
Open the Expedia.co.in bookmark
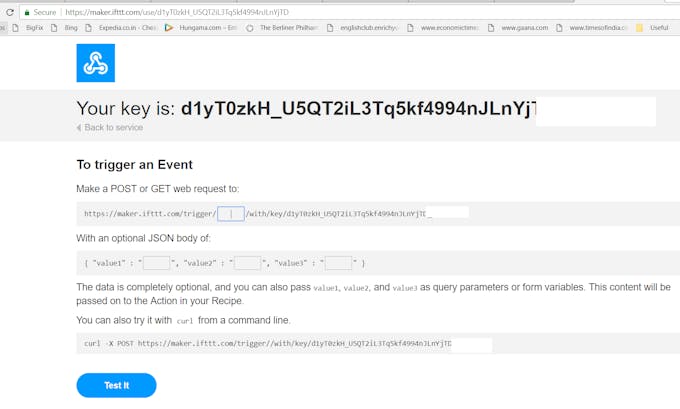click(x=127, y=28)
